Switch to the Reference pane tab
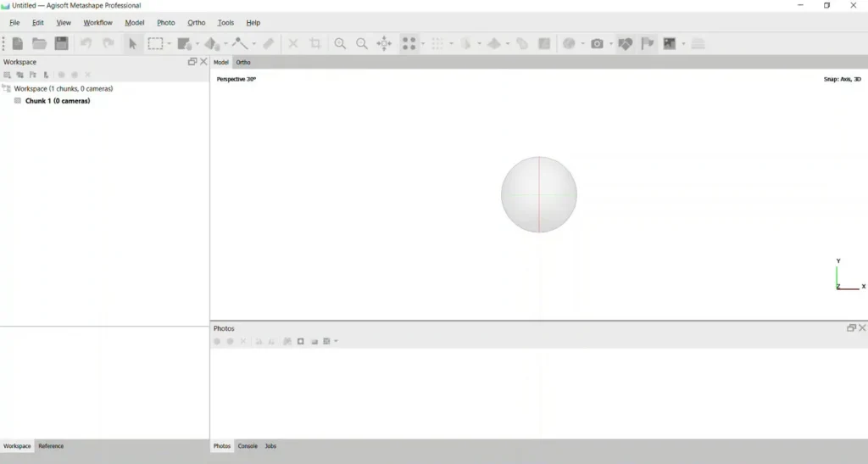The height and width of the screenshot is (464, 868). point(51,445)
